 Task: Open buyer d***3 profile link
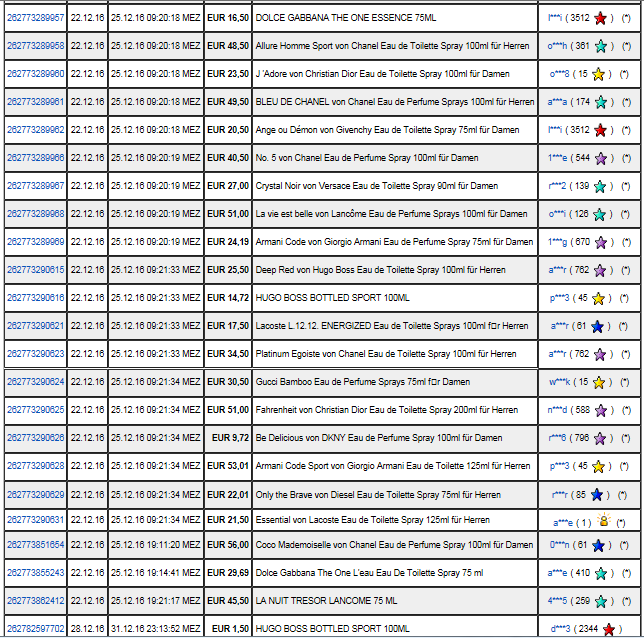560,629
